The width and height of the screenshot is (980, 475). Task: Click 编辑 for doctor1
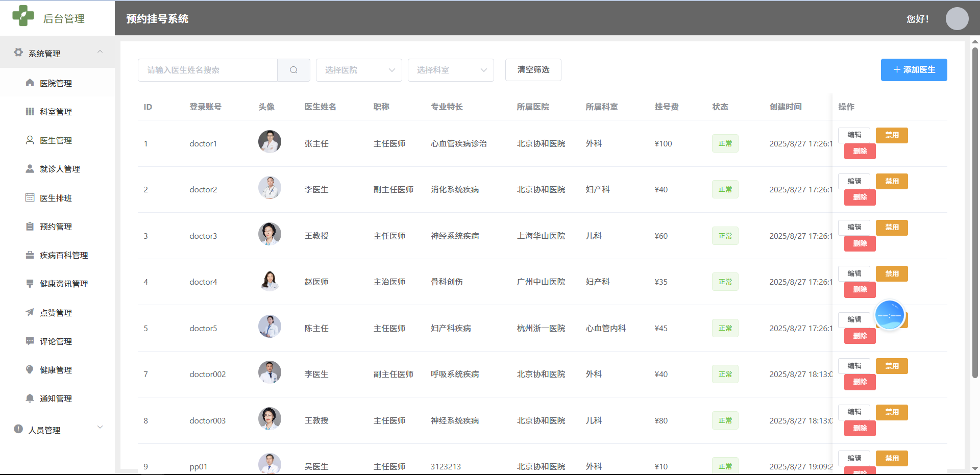tap(854, 135)
